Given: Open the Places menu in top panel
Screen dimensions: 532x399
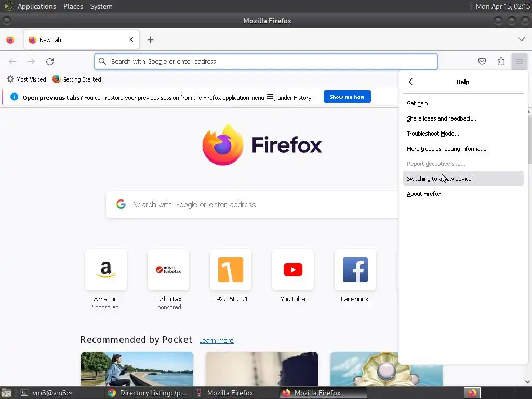Looking at the screenshot, I should click(73, 6).
